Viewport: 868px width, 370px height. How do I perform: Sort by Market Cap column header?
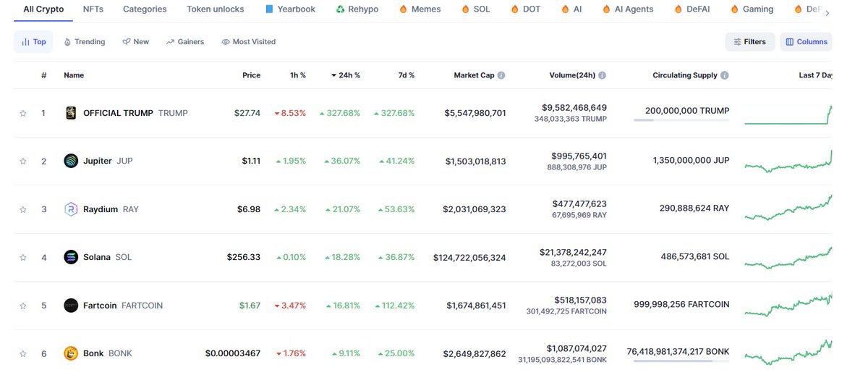474,75
